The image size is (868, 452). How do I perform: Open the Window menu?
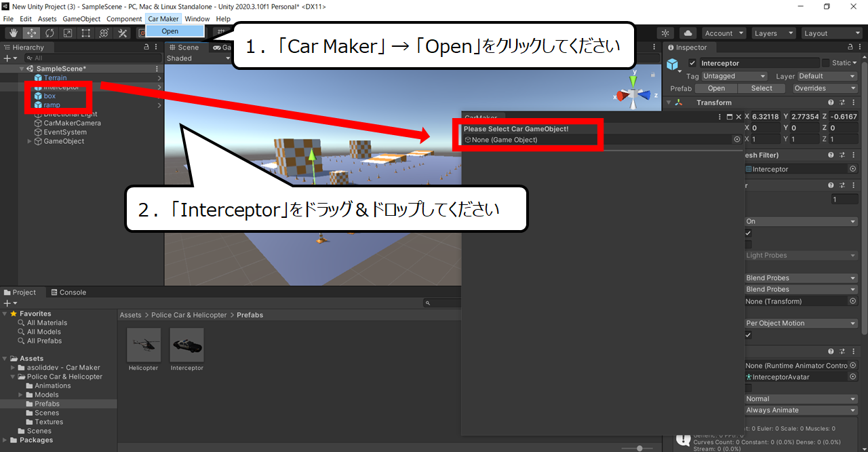click(x=197, y=19)
